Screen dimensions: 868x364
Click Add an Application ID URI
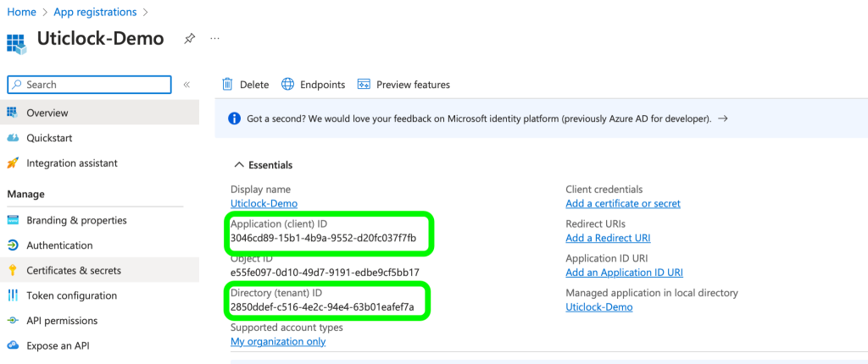click(625, 273)
